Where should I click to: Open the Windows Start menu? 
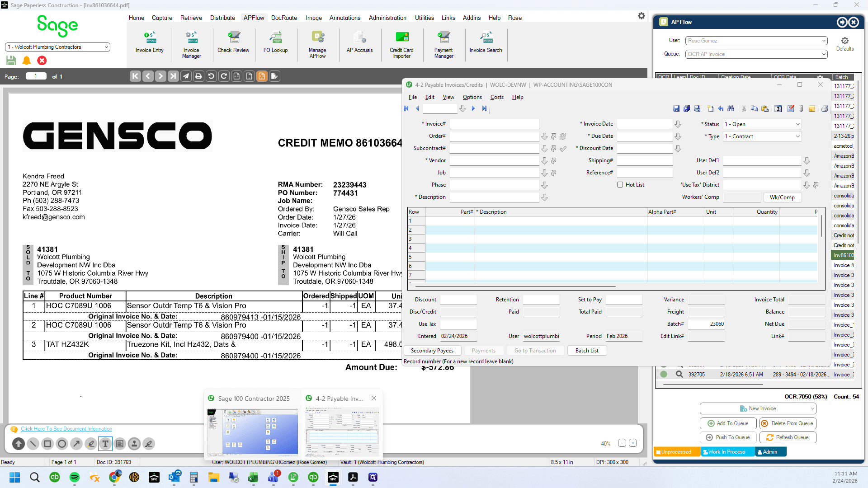click(15, 477)
